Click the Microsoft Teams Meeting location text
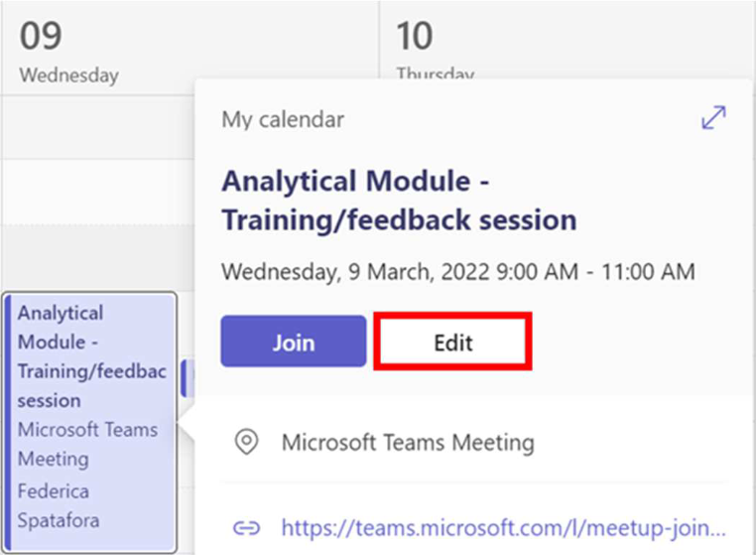This screenshot has height=555, width=756. (x=408, y=442)
